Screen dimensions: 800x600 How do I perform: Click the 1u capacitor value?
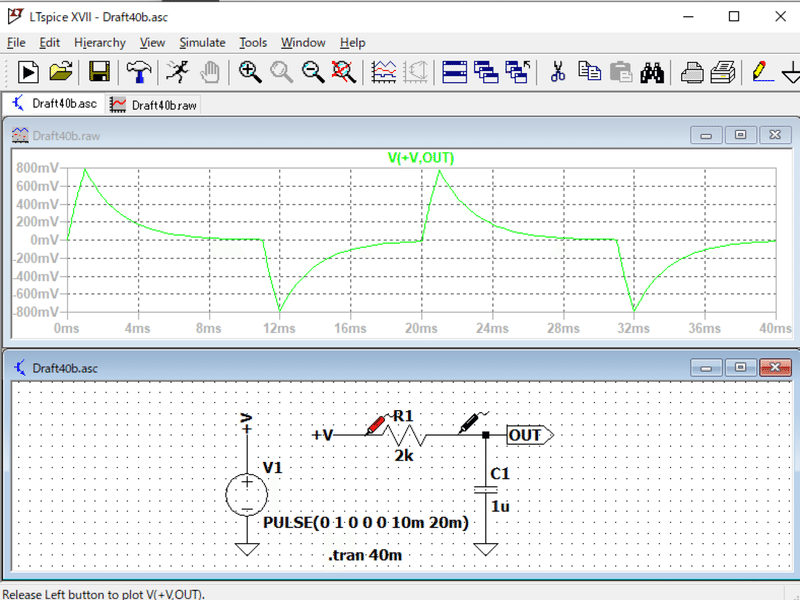500,506
